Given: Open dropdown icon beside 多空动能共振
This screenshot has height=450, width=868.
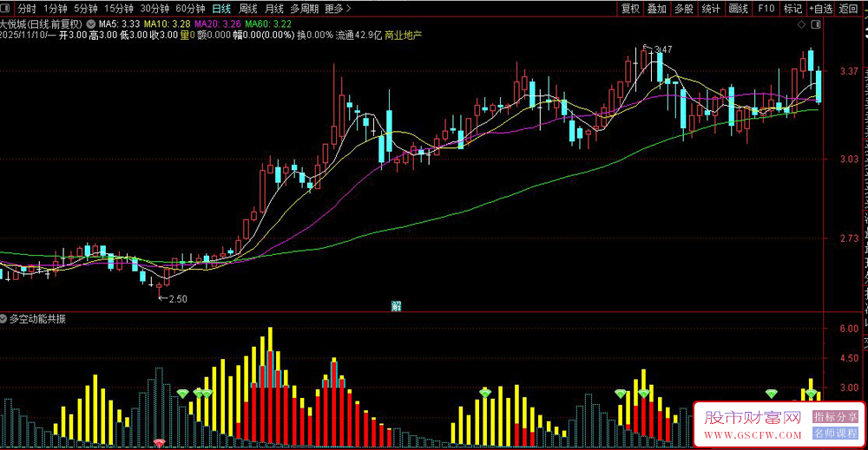Looking at the screenshot, I should pyautogui.click(x=3, y=319).
